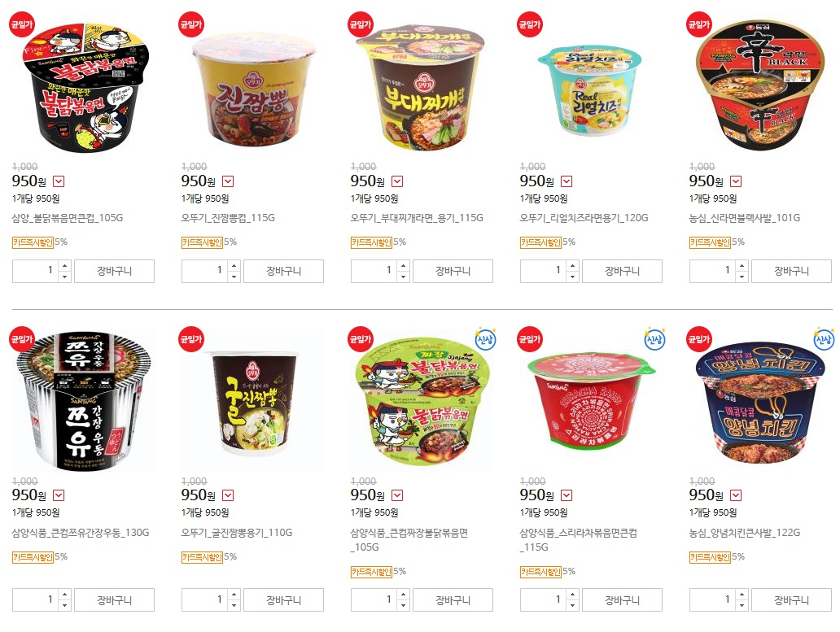Expand price details for 불닭볶음면큰컵

pos(59,181)
